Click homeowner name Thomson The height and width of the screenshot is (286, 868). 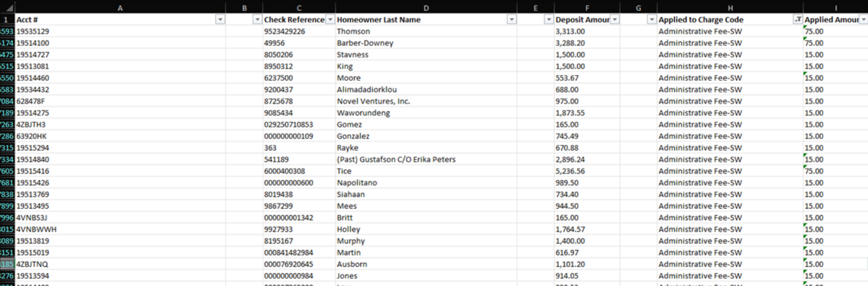click(x=353, y=31)
